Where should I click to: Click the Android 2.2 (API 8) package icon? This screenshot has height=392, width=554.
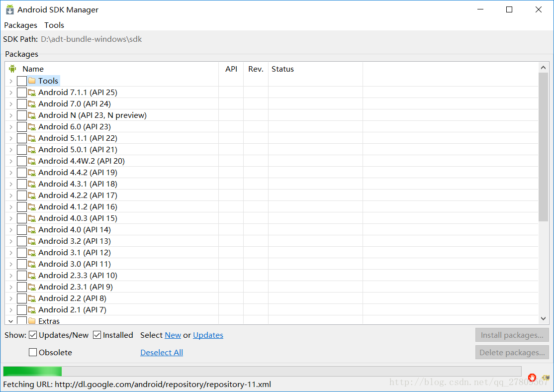(32, 298)
